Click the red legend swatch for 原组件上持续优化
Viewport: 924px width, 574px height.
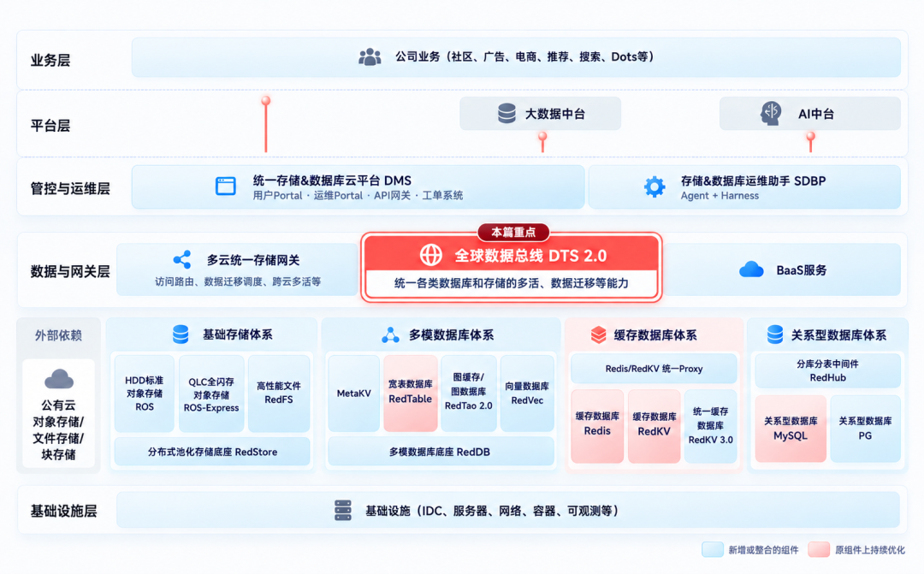pyautogui.click(x=819, y=550)
